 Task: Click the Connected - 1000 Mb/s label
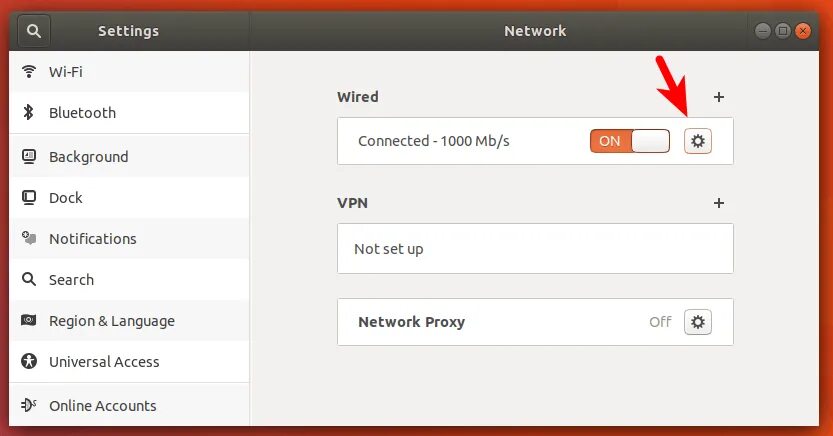[x=434, y=141]
